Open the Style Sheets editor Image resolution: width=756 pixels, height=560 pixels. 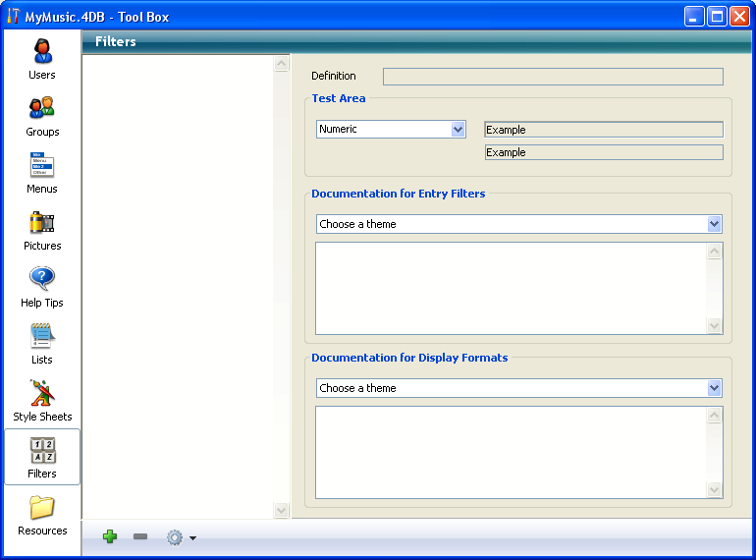point(42,400)
